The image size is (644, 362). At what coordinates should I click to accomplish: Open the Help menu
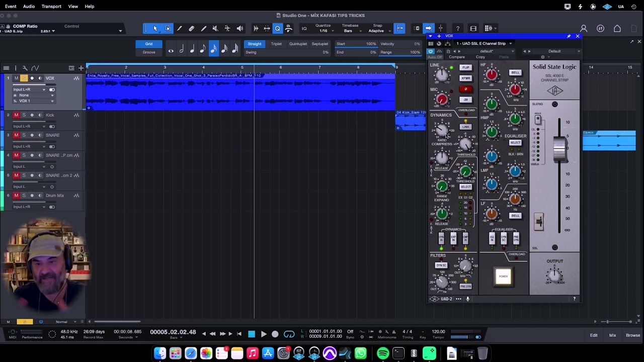click(90, 7)
